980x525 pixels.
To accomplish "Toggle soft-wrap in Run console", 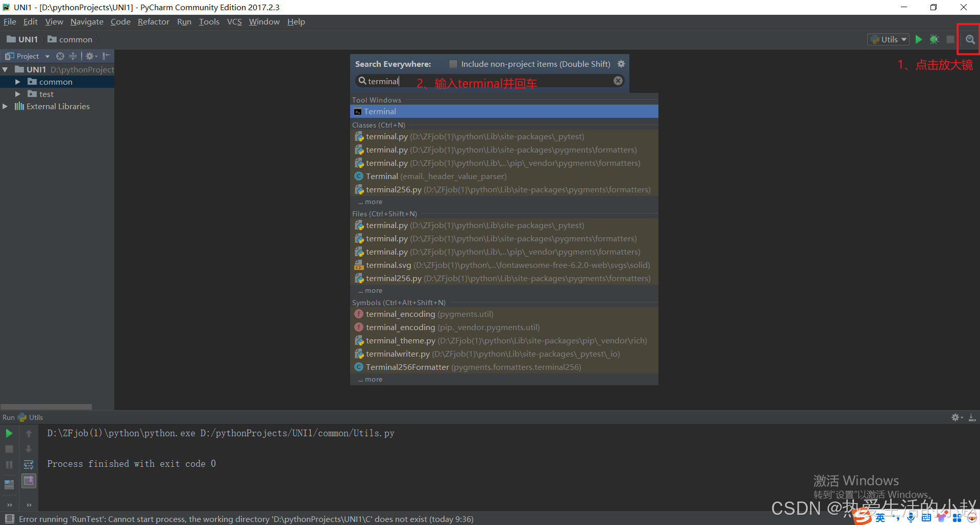I will click(x=29, y=465).
